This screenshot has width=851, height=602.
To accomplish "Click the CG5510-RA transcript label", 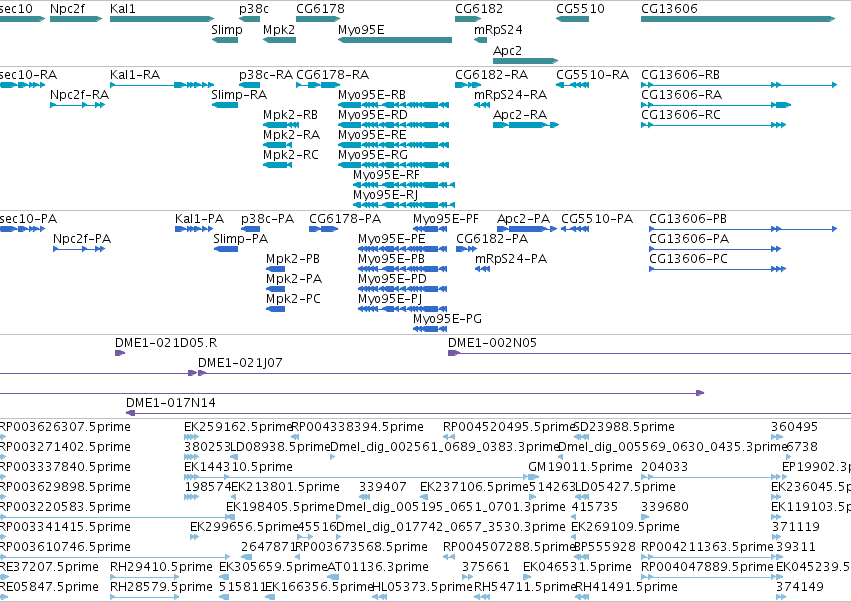I will pos(593,75).
